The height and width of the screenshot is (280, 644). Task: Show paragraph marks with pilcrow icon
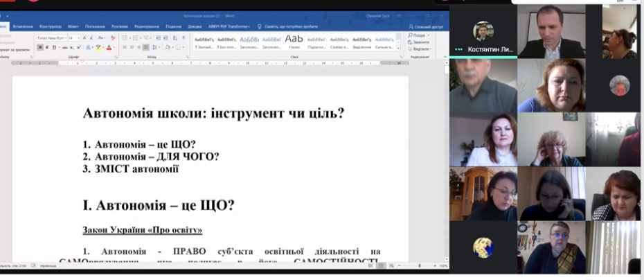coord(184,37)
